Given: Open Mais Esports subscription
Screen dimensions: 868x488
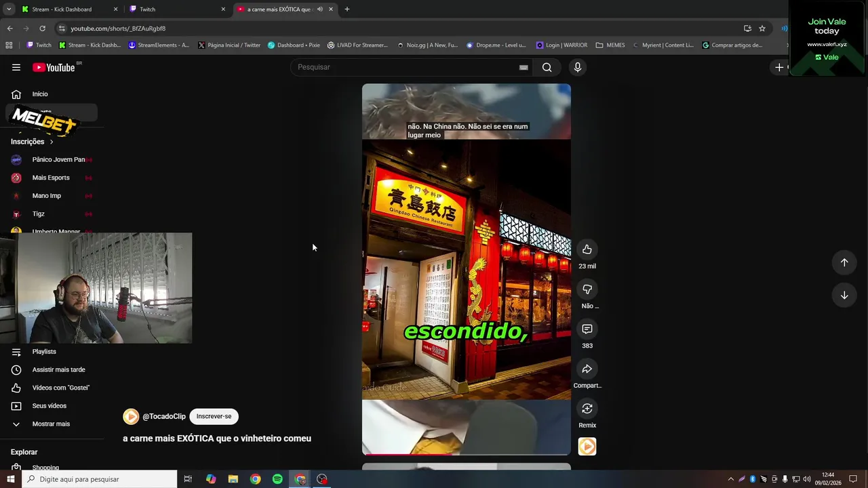Looking at the screenshot, I should click(x=52, y=178).
